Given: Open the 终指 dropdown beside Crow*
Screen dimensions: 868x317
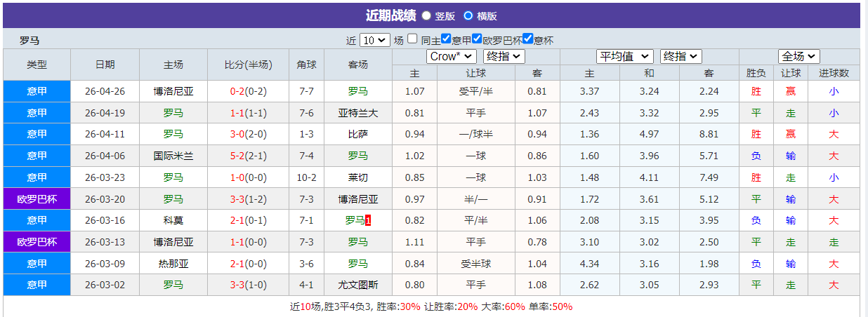Looking at the screenshot, I should 504,56.
